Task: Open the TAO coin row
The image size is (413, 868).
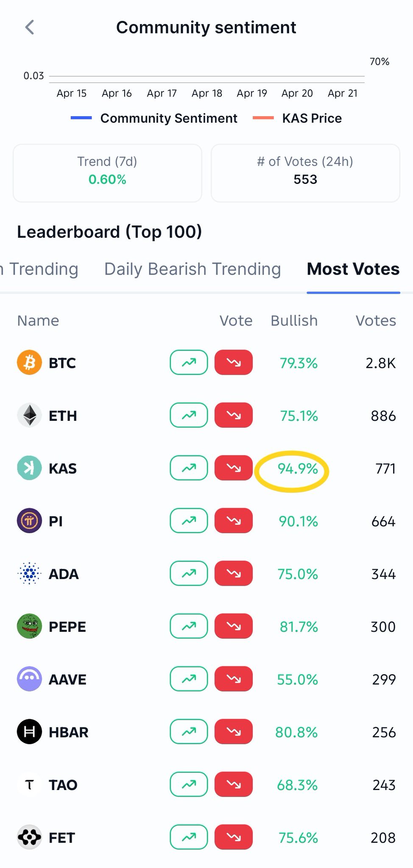Action: 63,785
